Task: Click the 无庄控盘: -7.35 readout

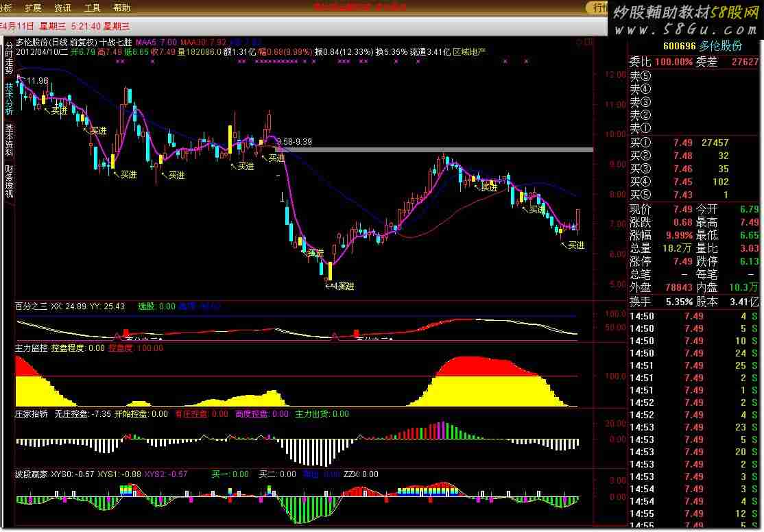Action: 82,414
